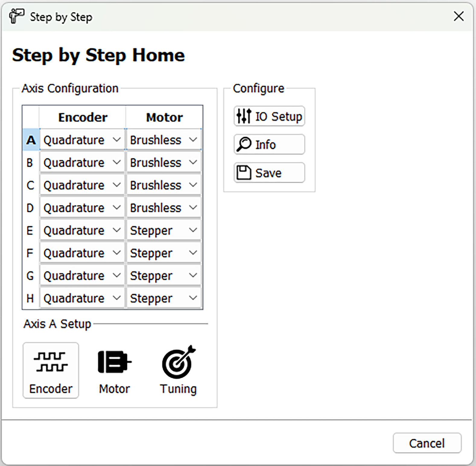The image size is (476, 466).
Task: Click the Encoder column header
Action: (83, 117)
